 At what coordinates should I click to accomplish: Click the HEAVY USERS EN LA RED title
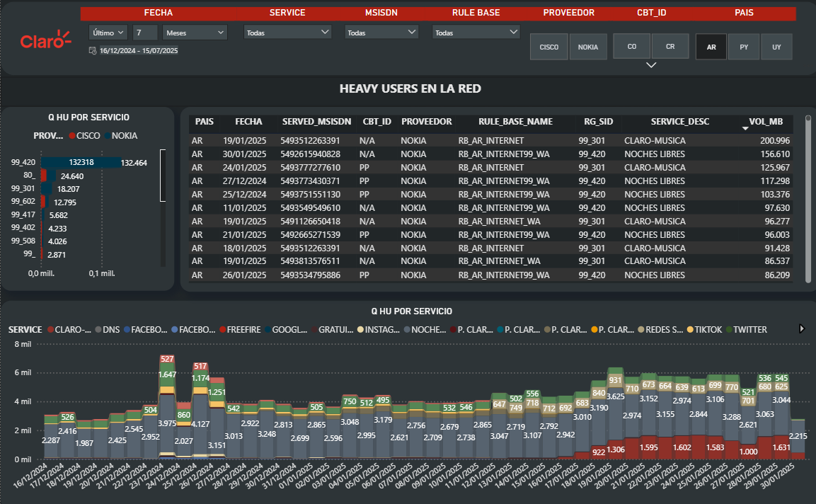(x=410, y=88)
